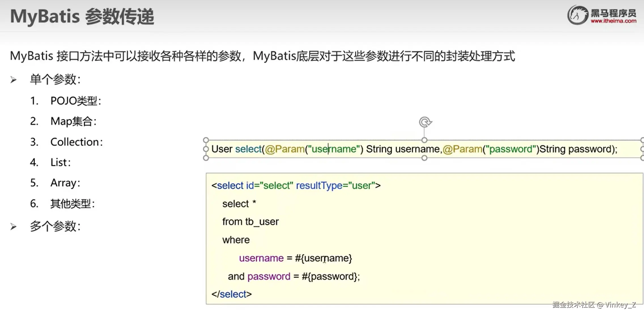Click the bottom-left resize handle of text box
The image size is (644, 317).
[x=206, y=158]
